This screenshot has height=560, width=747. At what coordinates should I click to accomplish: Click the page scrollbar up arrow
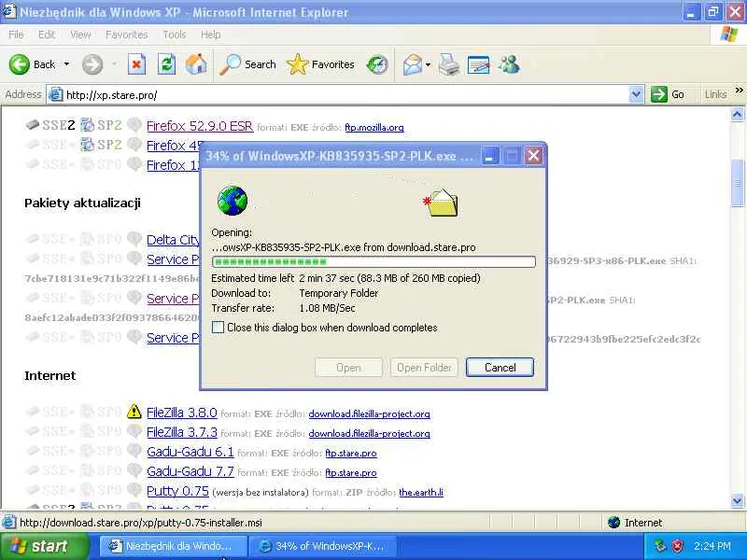click(737, 114)
